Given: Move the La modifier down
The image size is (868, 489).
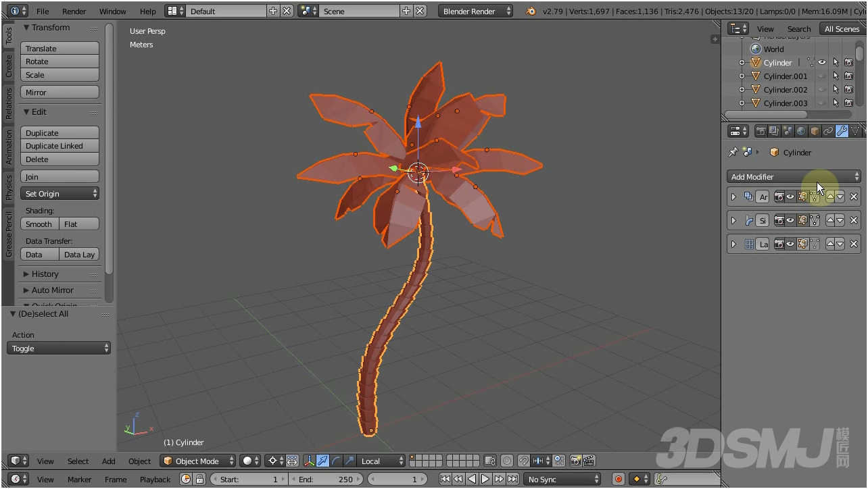Looking at the screenshot, I should click(x=840, y=244).
